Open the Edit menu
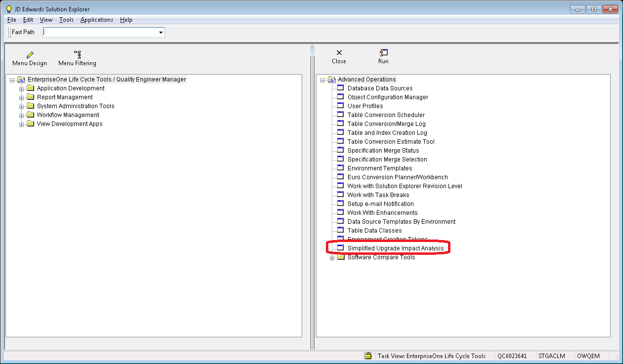 [28, 20]
